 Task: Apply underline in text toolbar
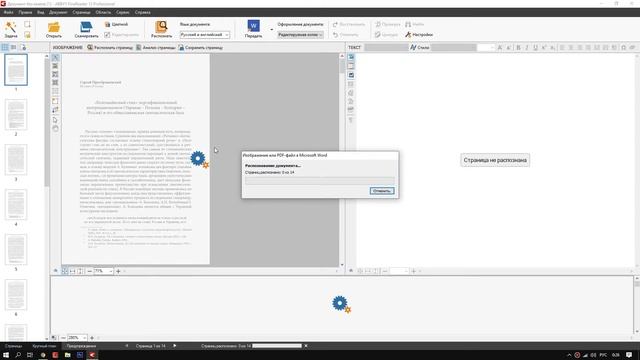pyautogui.click(x=536, y=48)
